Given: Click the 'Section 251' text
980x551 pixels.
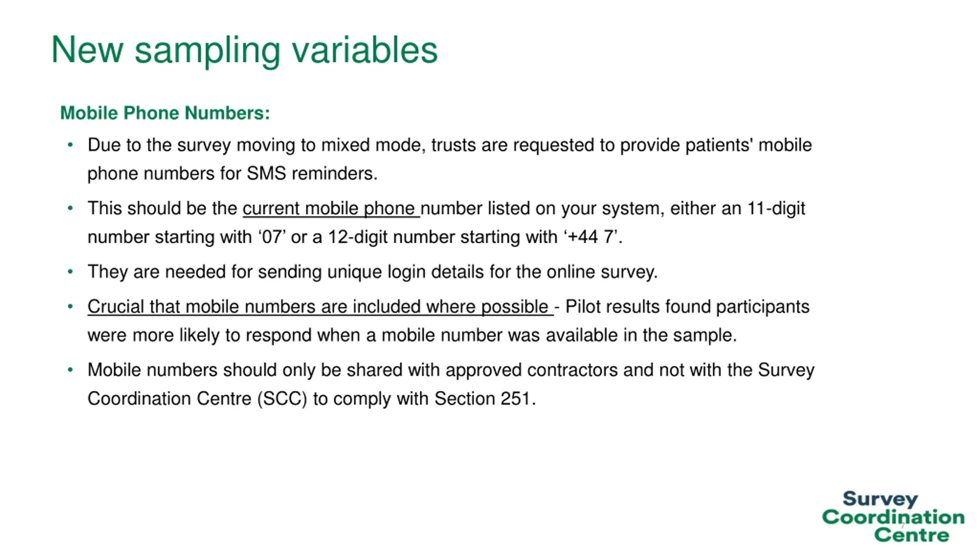Looking at the screenshot, I should click(482, 399).
